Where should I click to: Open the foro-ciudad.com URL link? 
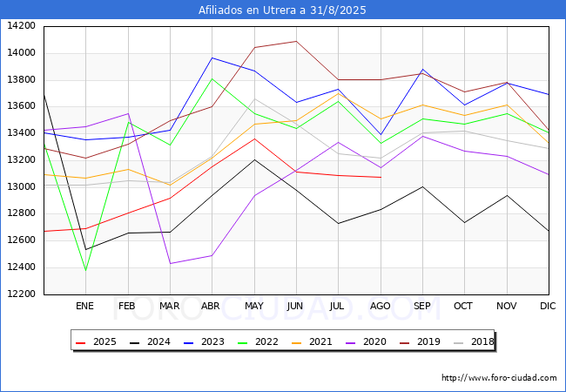499,378
